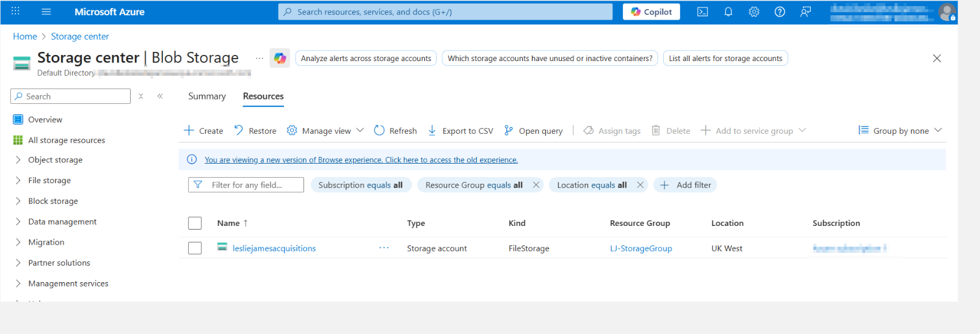This screenshot has height=334, width=980.
Task: Sort by the Name column header
Action: click(x=232, y=223)
